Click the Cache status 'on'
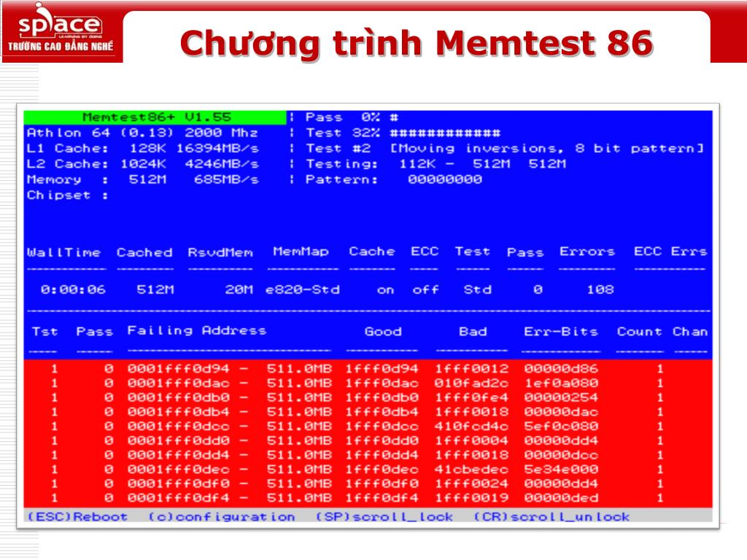Screen dimensions: 747x560 [x=385, y=290]
